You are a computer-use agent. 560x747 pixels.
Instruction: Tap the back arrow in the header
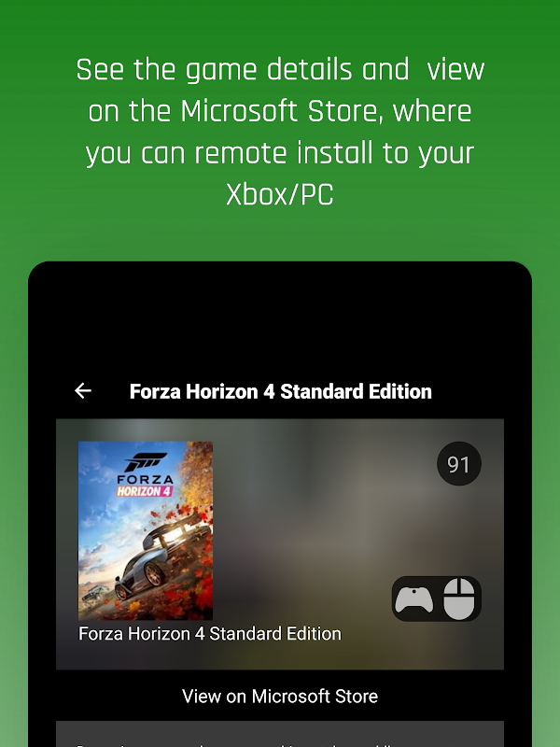click(x=83, y=390)
